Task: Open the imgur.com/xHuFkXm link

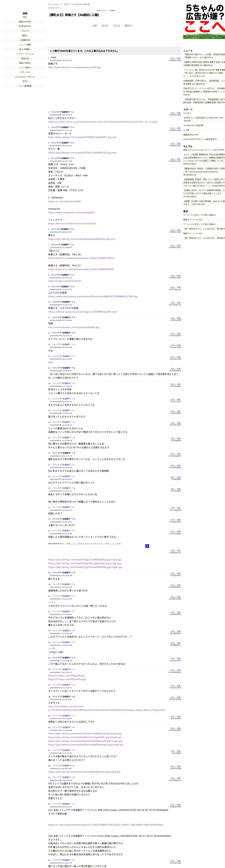Action: coord(65,281)
